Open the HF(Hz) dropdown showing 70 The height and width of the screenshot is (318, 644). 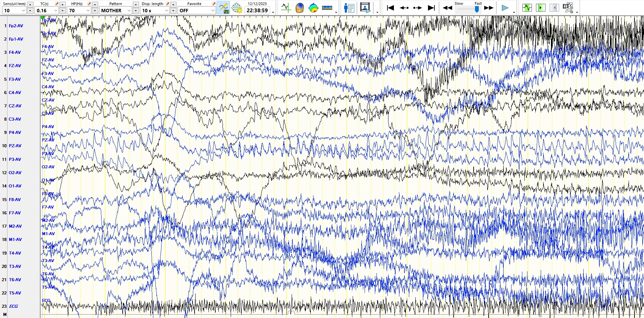point(79,11)
